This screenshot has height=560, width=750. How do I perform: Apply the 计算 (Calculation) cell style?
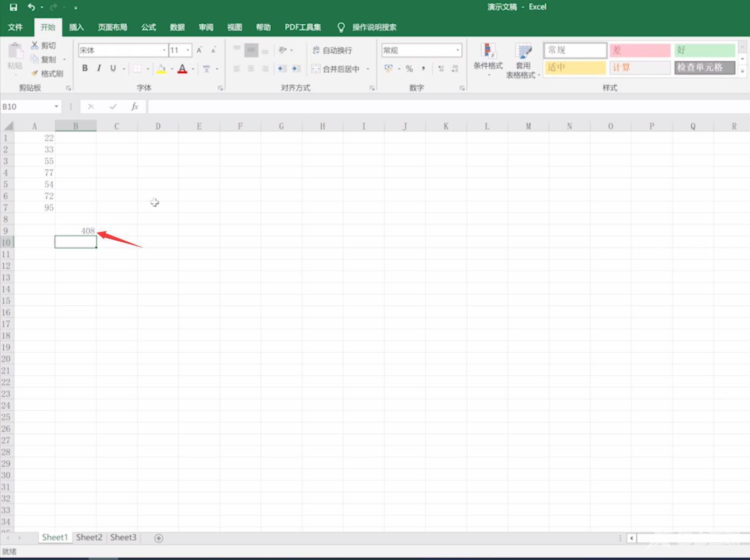click(640, 67)
